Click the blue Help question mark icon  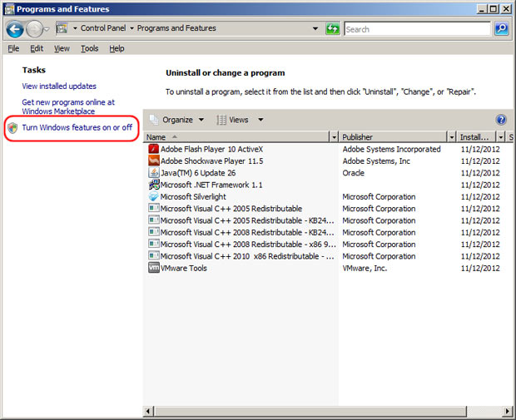[x=501, y=120]
